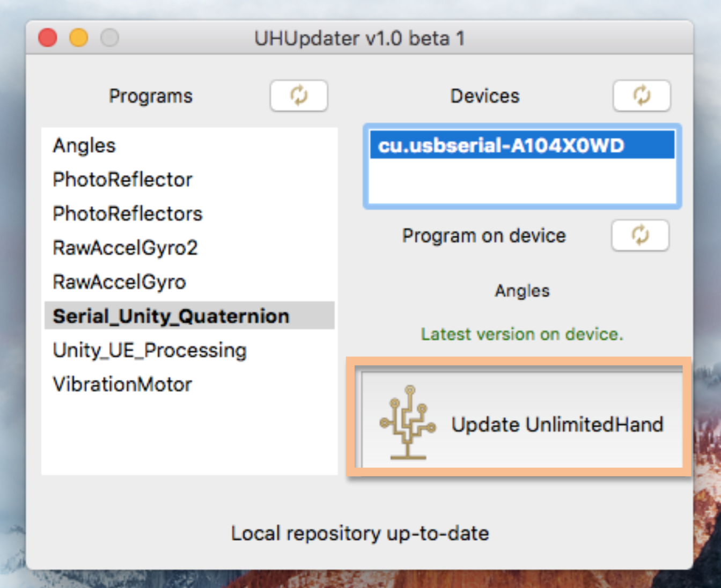Select the PhotoReflectors program
Screen dimensions: 721x588
coord(189,214)
